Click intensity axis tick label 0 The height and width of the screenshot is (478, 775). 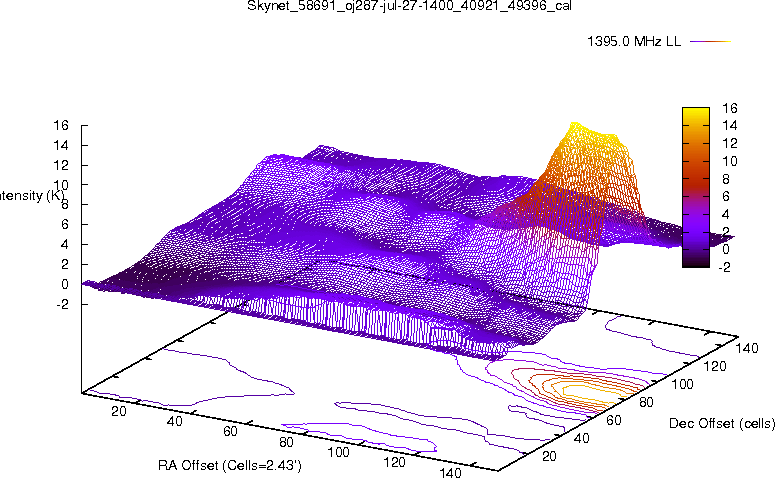point(65,284)
